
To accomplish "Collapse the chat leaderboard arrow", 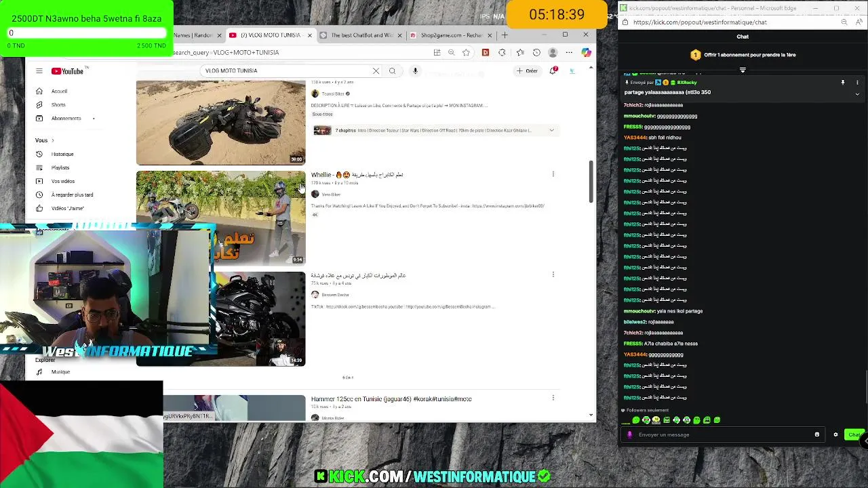I will point(743,70).
